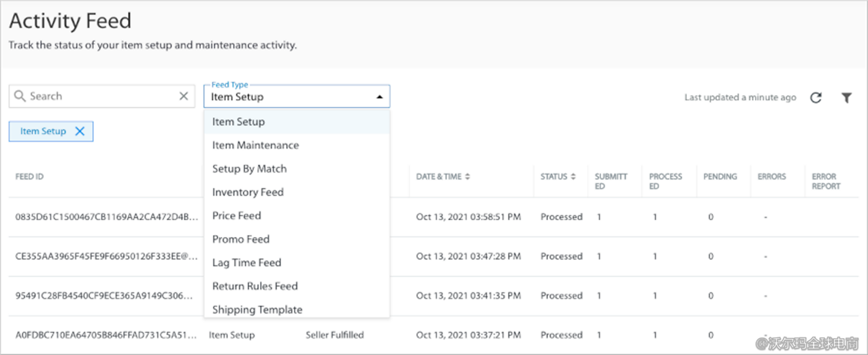Select Lag Time Feed option
Screen dimensions: 868x355
(x=246, y=263)
